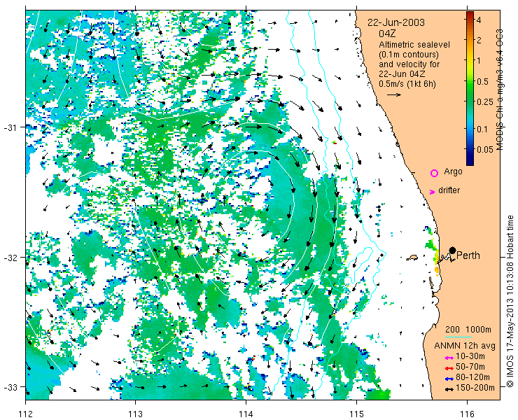Click the '22-Jun-2003' date text
Image resolution: width=518 pixels, height=420 pixels.
pos(396,23)
